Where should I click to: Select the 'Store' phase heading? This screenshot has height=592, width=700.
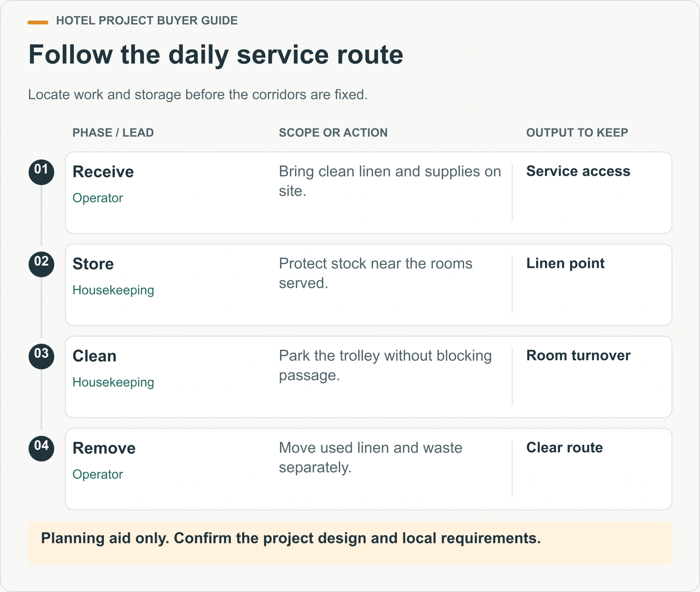(x=93, y=264)
